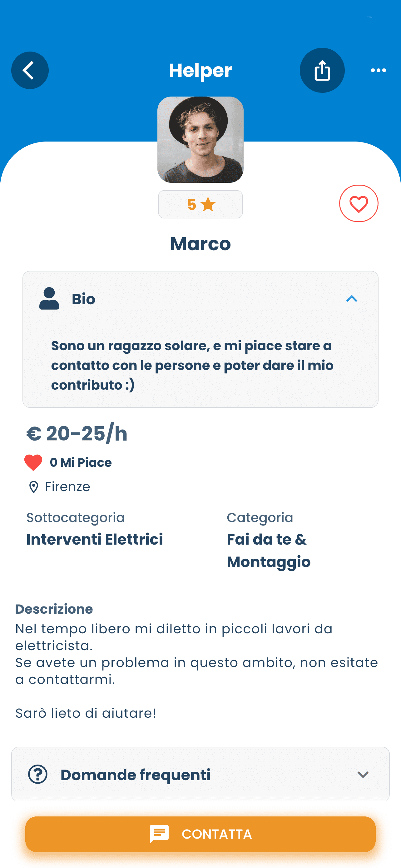Click the question mark help icon
This screenshot has height=868, width=401.
pyautogui.click(x=38, y=774)
